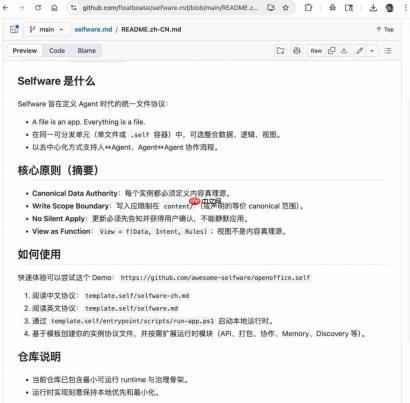Click 'No Silent Apply' text
The height and width of the screenshot is (403, 410).
coord(59,219)
